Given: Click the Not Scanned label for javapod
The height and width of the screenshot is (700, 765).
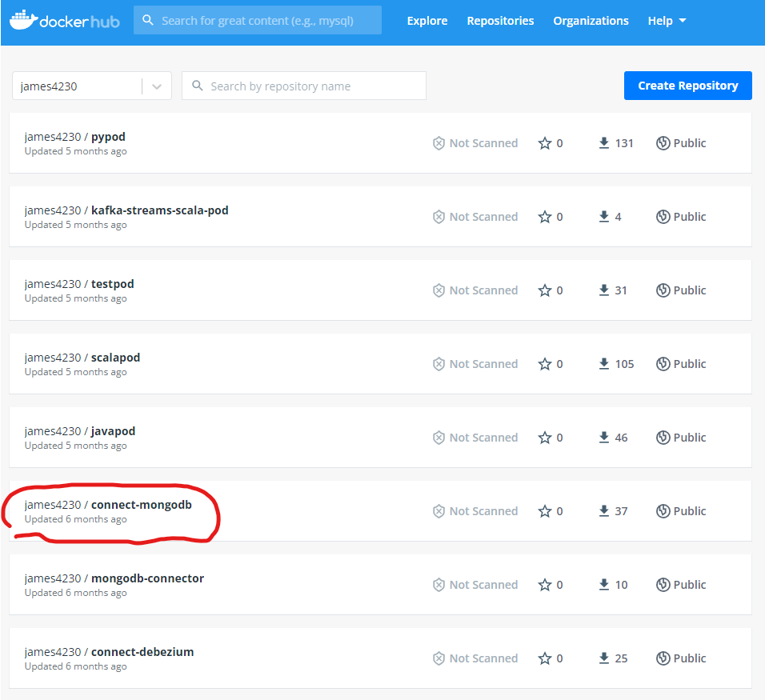Looking at the screenshot, I should point(483,438).
